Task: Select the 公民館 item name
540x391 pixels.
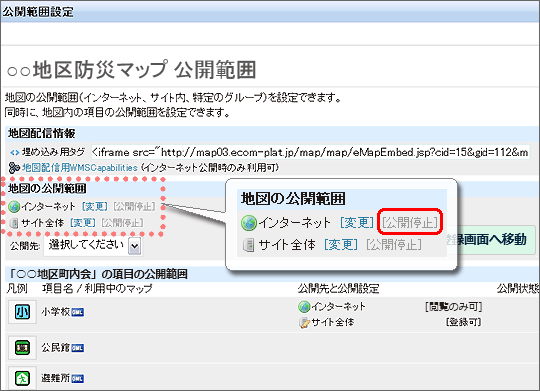Action: coord(55,348)
